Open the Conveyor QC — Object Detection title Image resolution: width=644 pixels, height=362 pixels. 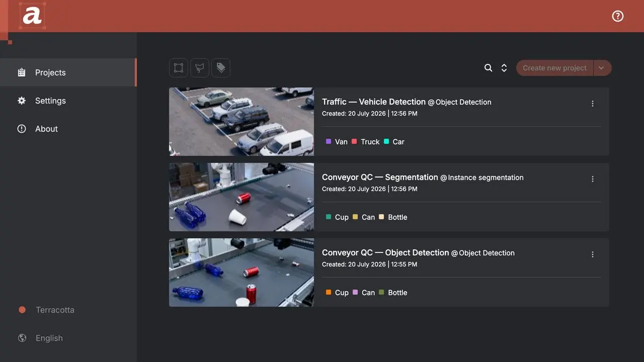pyautogui.click(x=385, y=253)
